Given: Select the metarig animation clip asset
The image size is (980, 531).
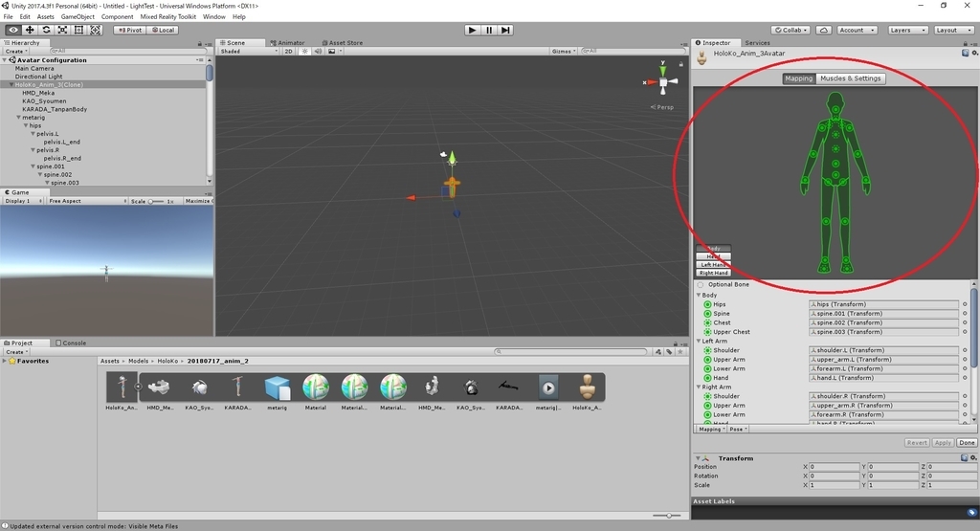Looking at the screenshot, I should tap(548, 387).
